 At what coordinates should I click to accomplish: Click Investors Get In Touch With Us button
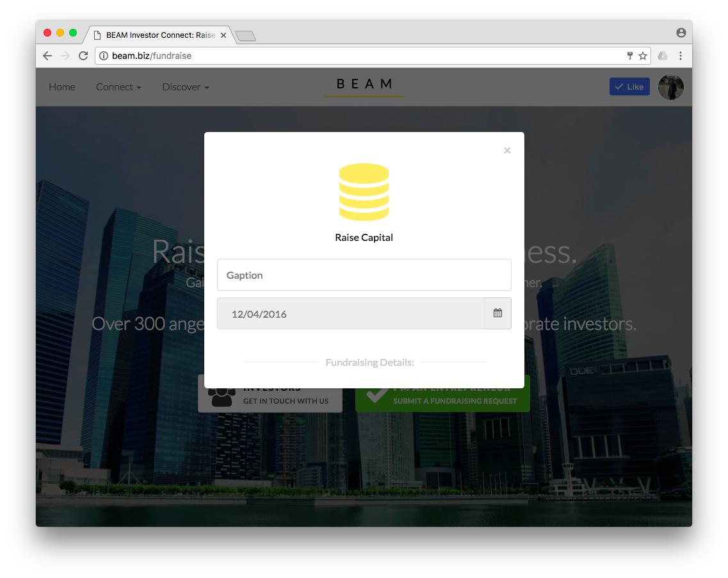tap(270, 400)
